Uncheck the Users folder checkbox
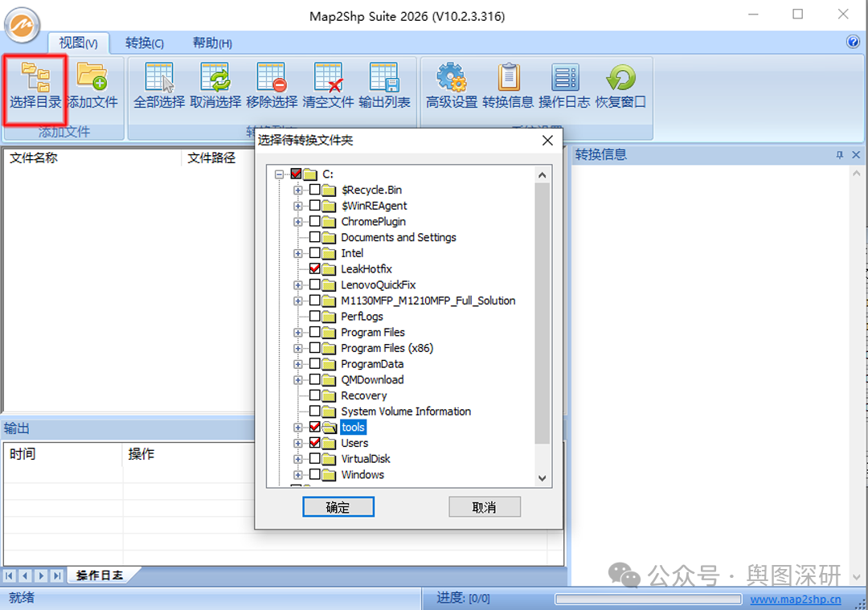868x610 pixels. 315,443
